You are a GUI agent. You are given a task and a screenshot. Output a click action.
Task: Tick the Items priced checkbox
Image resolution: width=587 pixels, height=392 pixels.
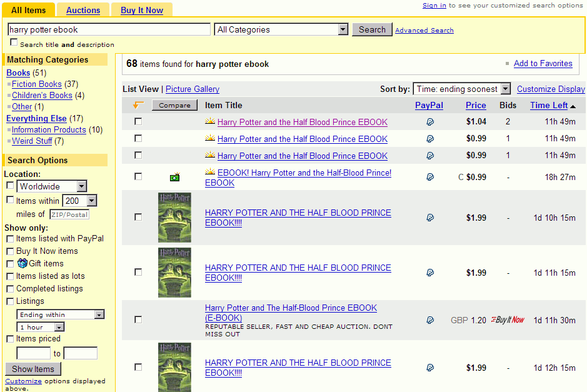pyautogui.click(x=10, y=339)
